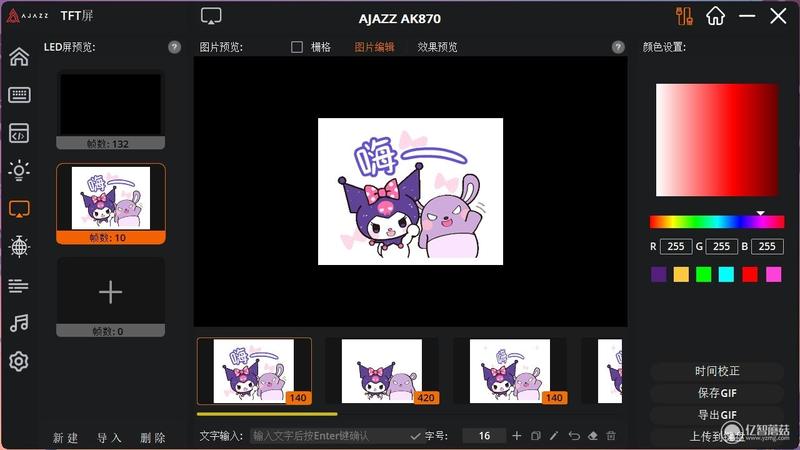Open the macro code editor sidebar icon
Screen dimensions: 800x450
(x=19, y=133)
